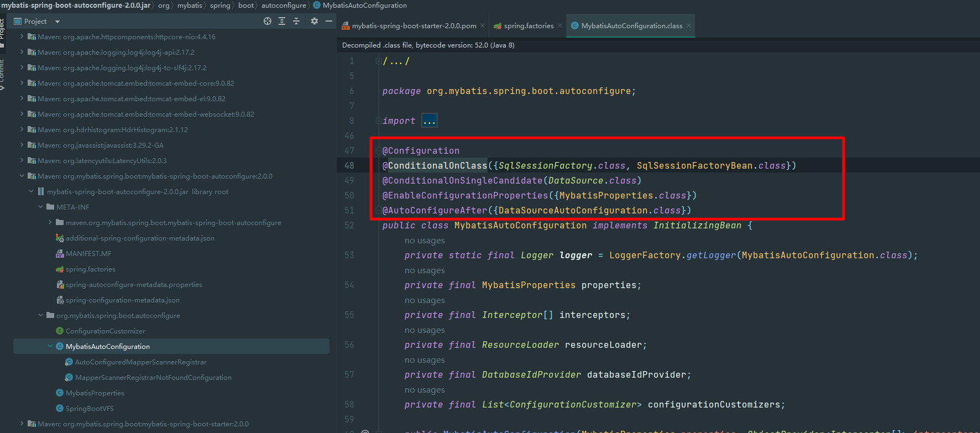Click the Collapse All icon in Project toolbar
Image resolution: width=980 pixels, height=433 pixels.
pyautogui.click(x=296, y=21)
